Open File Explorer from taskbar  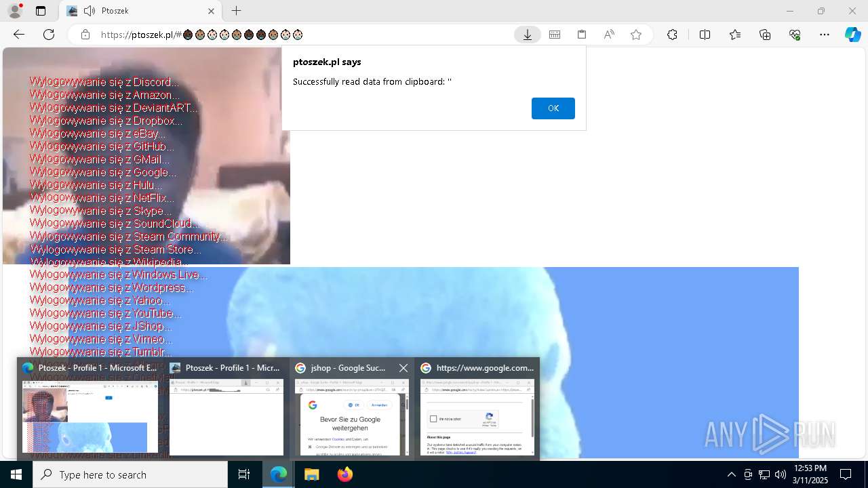click(312, 474)
